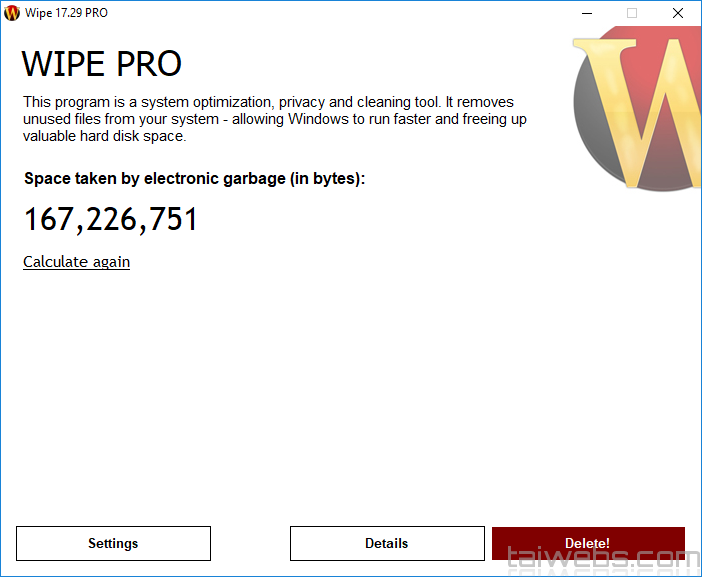Click the 167,226,751 bytes value
The width and height of the screenshot is (702, 577).
111,219
